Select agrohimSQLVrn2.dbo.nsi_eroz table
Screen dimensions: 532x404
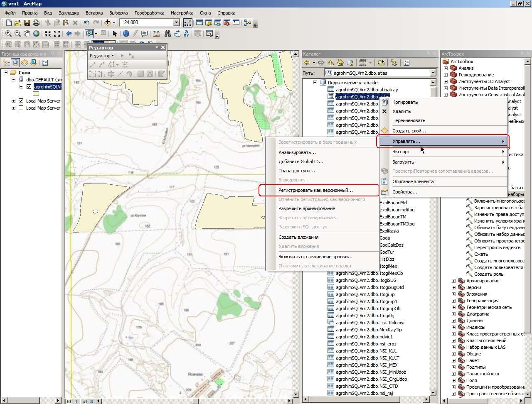coord(366,344)
